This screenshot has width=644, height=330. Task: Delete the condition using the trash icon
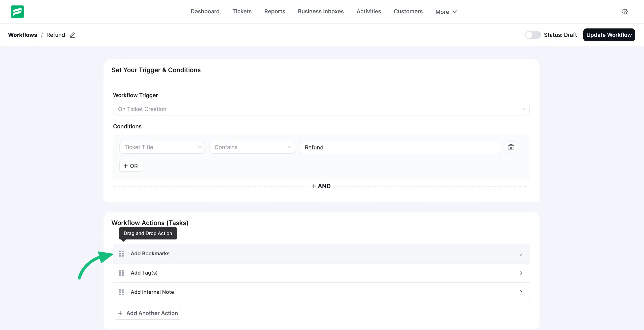(x=511, y=147)
